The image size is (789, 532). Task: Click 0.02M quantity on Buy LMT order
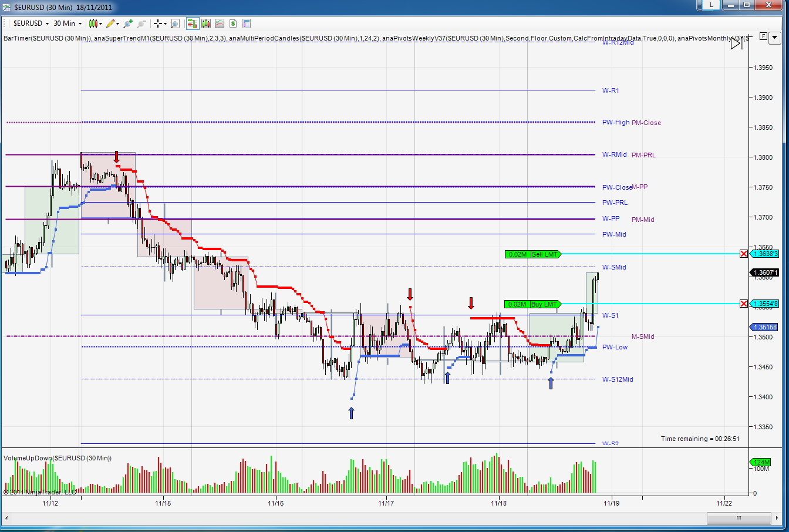[x=517, y=304]
